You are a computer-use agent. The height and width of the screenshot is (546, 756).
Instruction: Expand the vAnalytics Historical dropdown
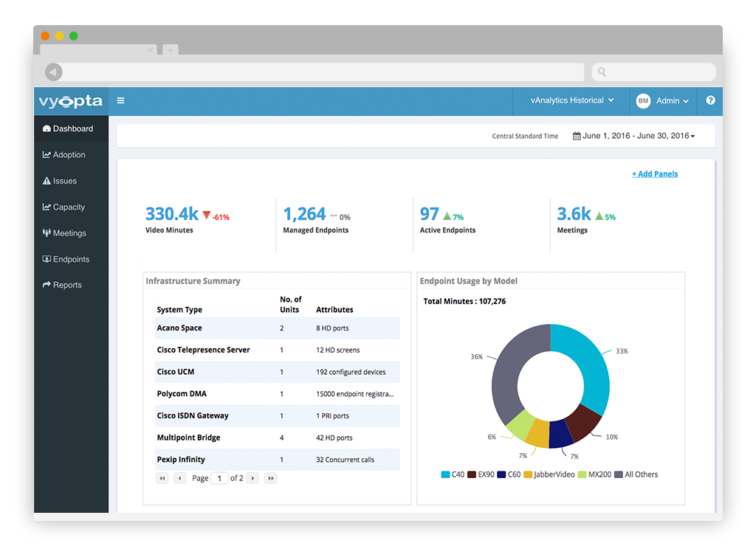click(x=572, y=100)
